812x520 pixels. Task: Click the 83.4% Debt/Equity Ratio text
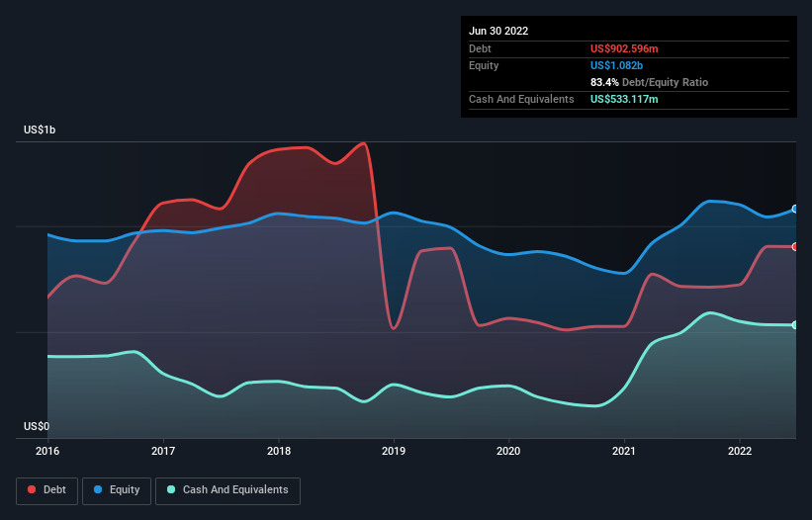click(650, 82)
